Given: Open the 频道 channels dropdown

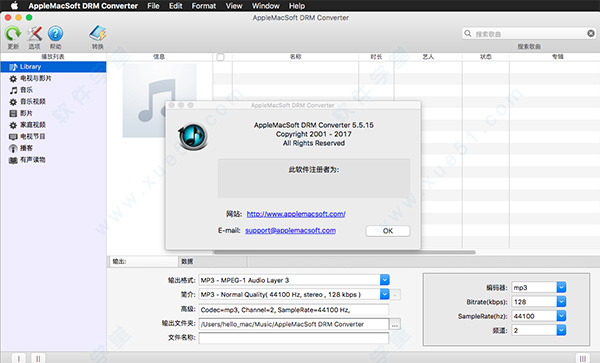Looking at the screenshot, I should (561, 330).
